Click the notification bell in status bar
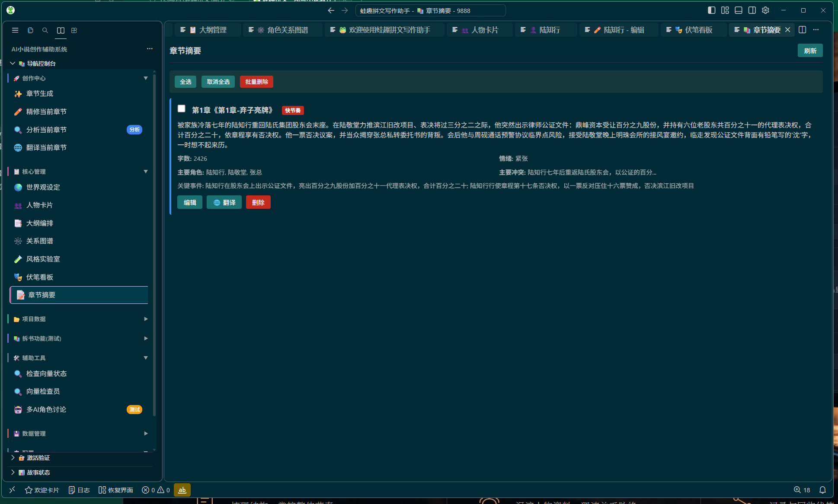The width and height of the screenshot is (838, 504). (x=822, y=490)
